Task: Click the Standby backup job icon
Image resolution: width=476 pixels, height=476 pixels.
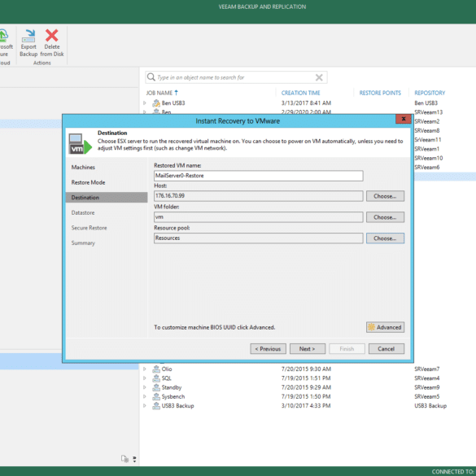Action: click(x=156, y=387)
